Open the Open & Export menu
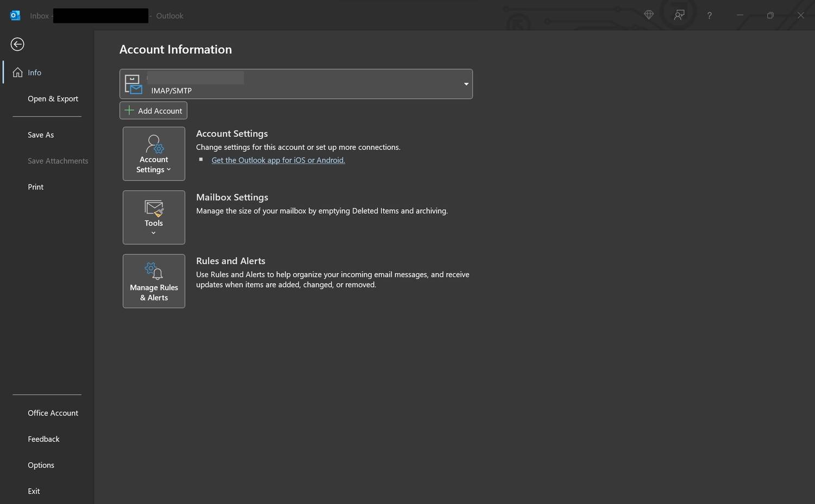815x504 pixels. (x=53, y=98)
